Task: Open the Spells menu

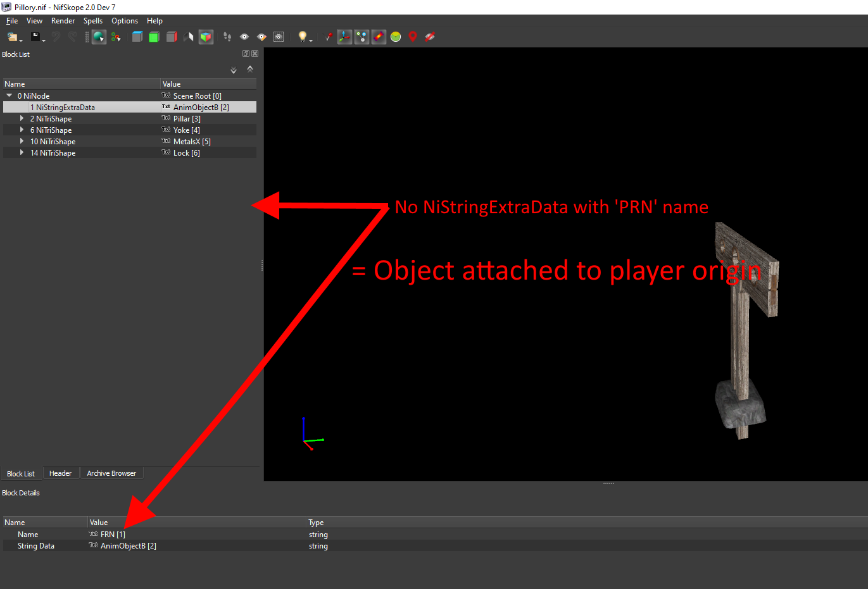Action: coord(93,21)
